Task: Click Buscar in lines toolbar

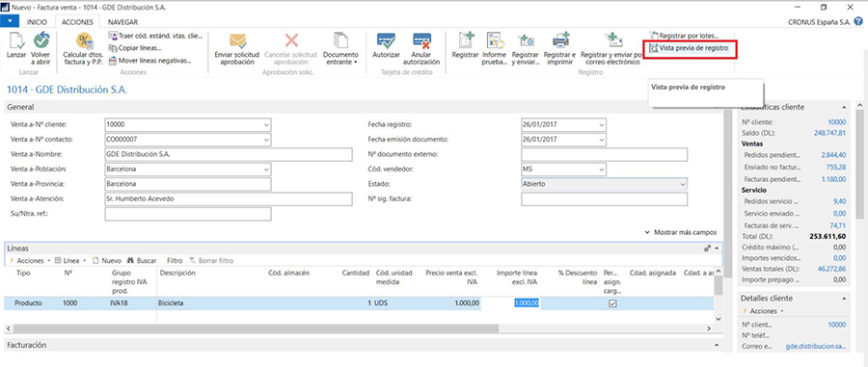Action: [143, 260]
